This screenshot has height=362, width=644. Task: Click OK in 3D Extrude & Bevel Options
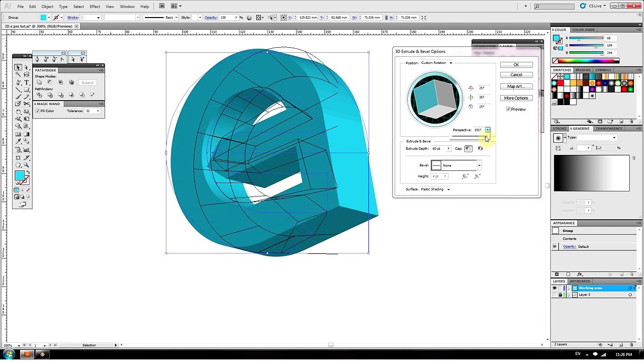516,65
